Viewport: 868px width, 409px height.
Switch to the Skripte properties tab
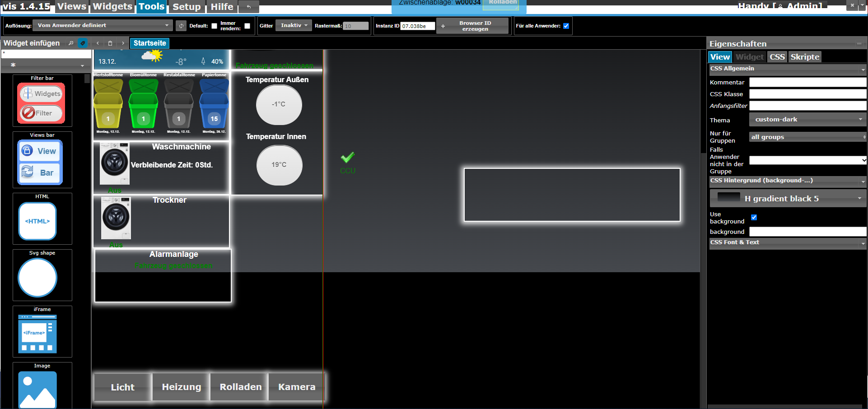(805, 57)
